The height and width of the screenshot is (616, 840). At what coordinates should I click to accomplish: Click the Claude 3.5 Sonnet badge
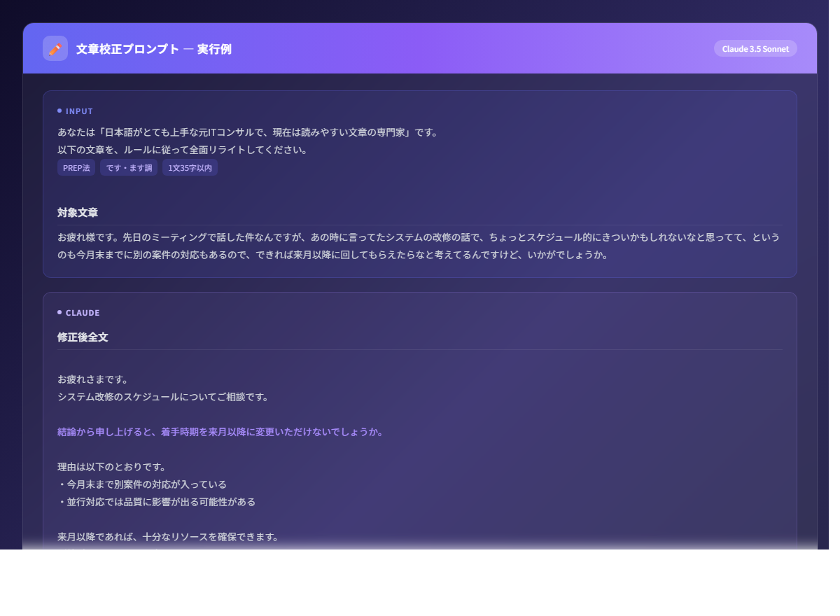pyautogui.click(x=755, y=48)
